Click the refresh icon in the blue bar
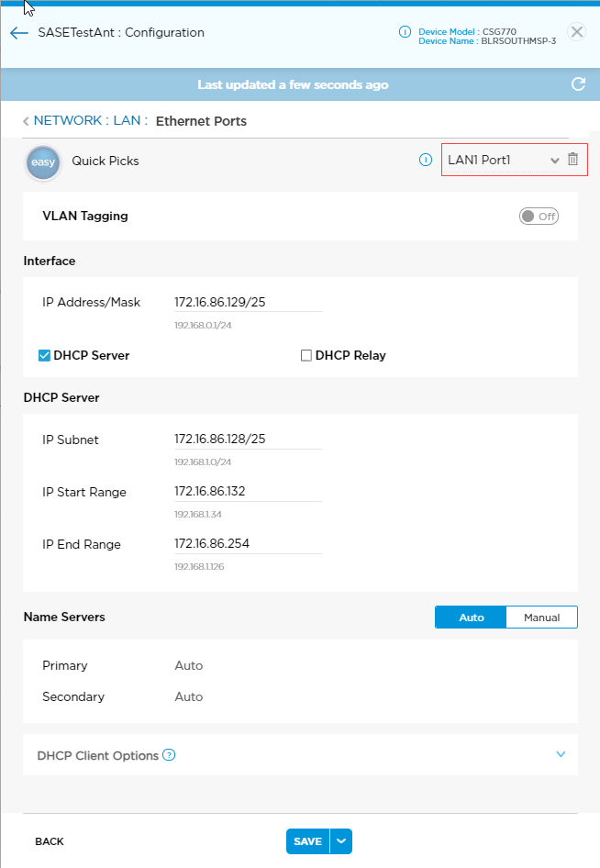Viewport: 600px width, 868px height. click(x=578, y=83)
